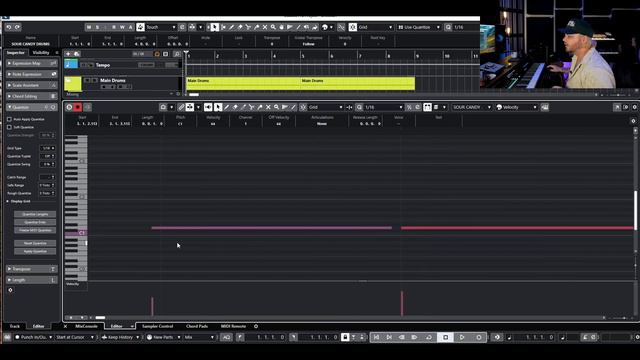Open the Grid dropdown in Key Editor toolbar
Image resolution: width=640 pixels, height=360 pixels.
(325, 107)
